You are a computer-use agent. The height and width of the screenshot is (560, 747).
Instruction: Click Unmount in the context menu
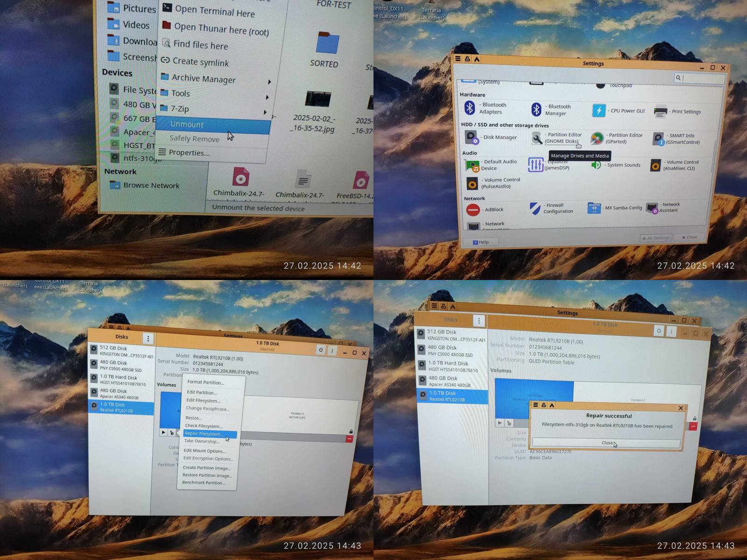pyautogui.click(x=212, y=125)
